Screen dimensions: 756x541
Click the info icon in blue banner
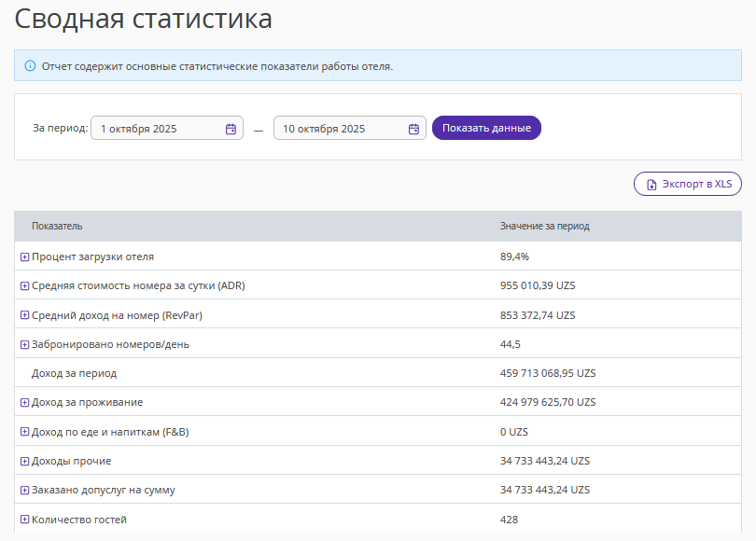point(30,66)
